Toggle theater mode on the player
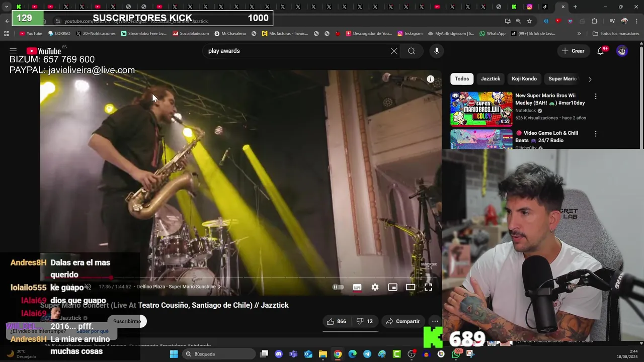The height and width of the screenshot is (362, 644). [x=411, y=287]
